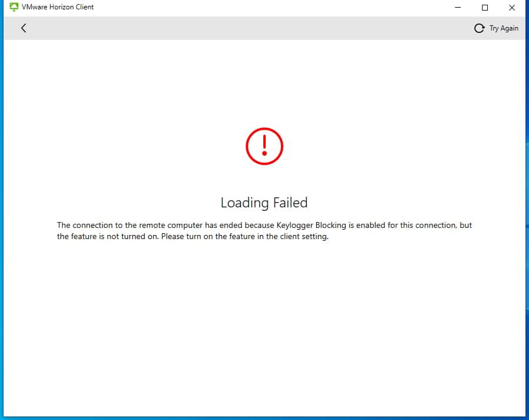Click the green VMware Horizon logo icon

13,8
